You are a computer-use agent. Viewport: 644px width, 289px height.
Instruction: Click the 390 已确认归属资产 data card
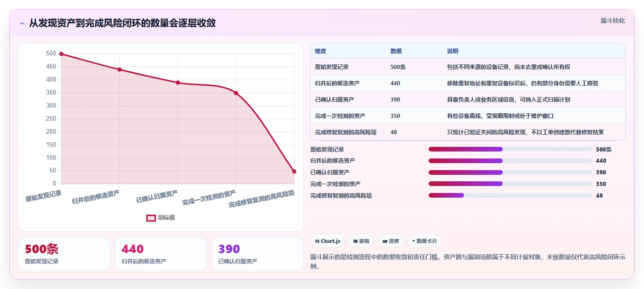click(x=257, y=254)
